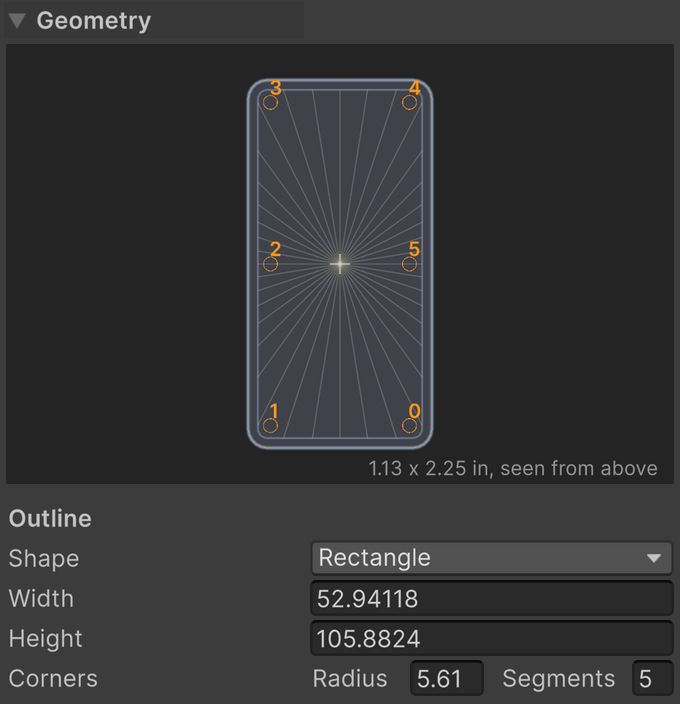
Task: Click the Width label
Action: (41, 598)
